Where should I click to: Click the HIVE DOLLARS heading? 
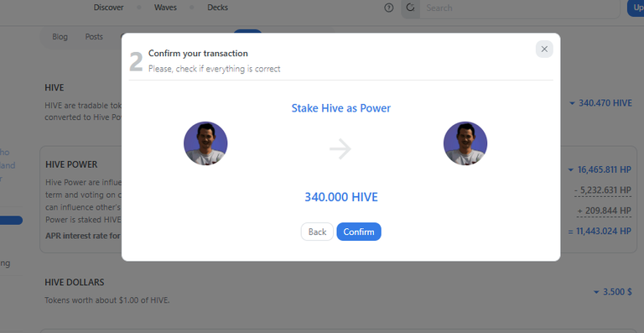[75, 283]
